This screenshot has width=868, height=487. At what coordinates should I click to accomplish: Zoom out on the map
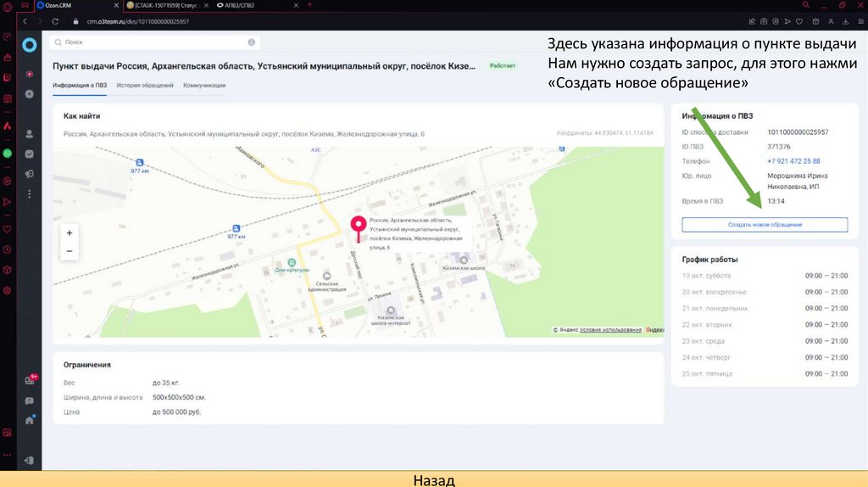pos(70,251)
